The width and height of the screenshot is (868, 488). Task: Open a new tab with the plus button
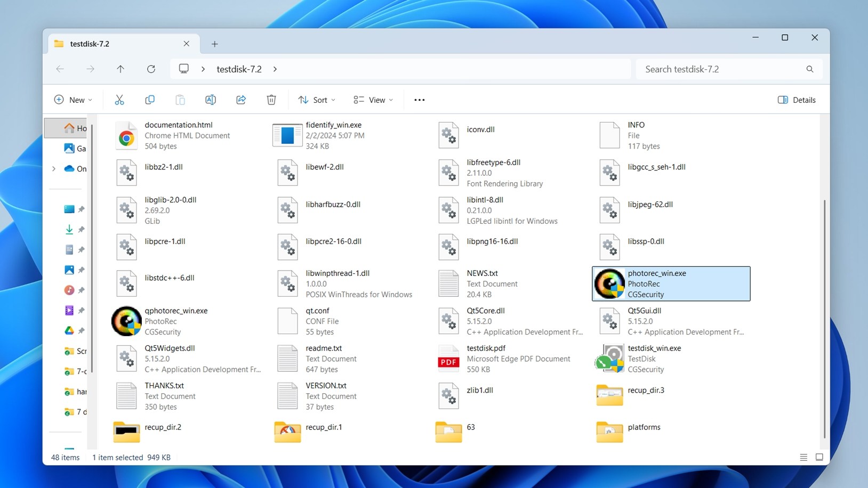coord(214,44)
